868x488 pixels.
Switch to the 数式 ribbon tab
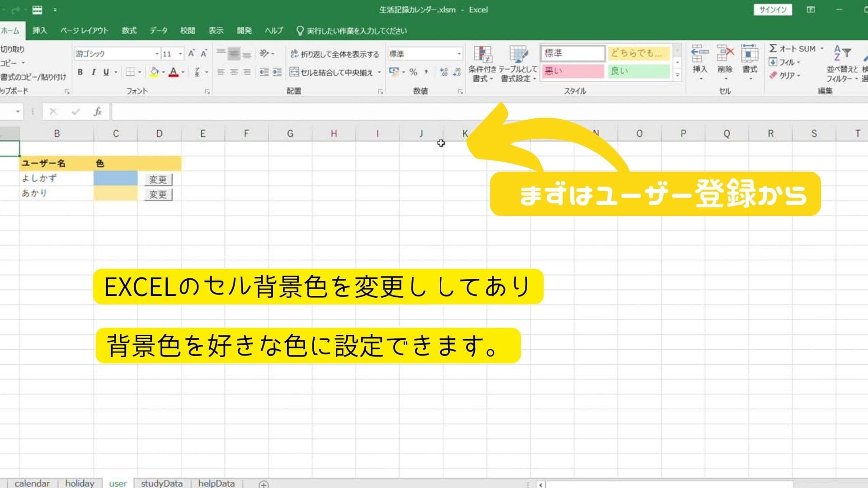(x=129, y=30)
